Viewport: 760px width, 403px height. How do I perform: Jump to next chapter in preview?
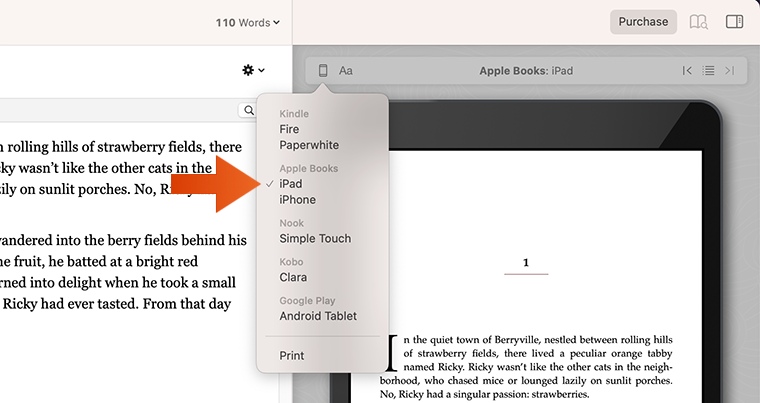pos(729,71)
